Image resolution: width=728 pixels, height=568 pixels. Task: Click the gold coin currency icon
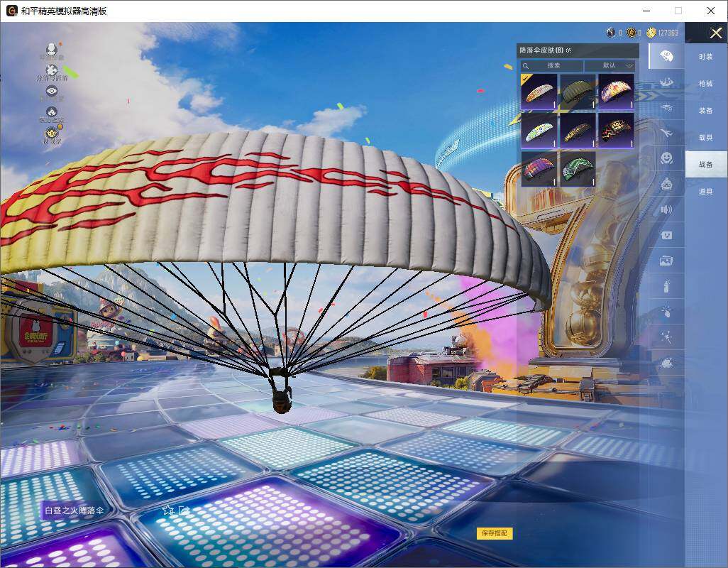(651, 33)
